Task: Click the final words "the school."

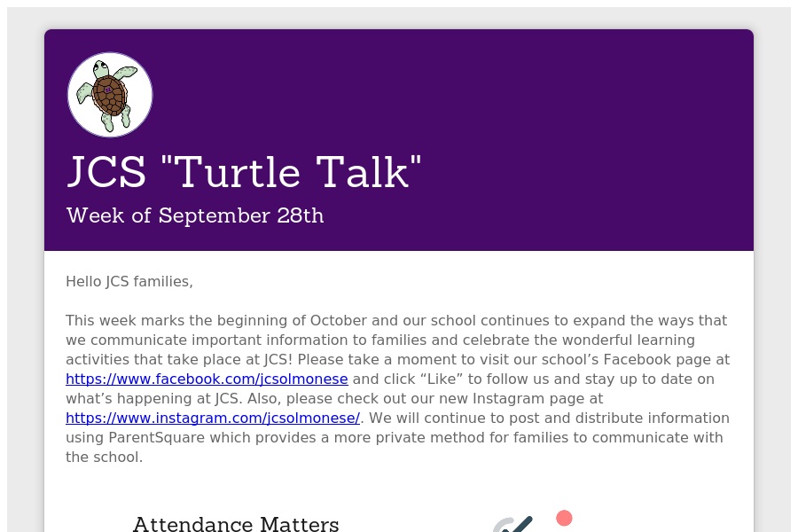Action: (104, 458)
